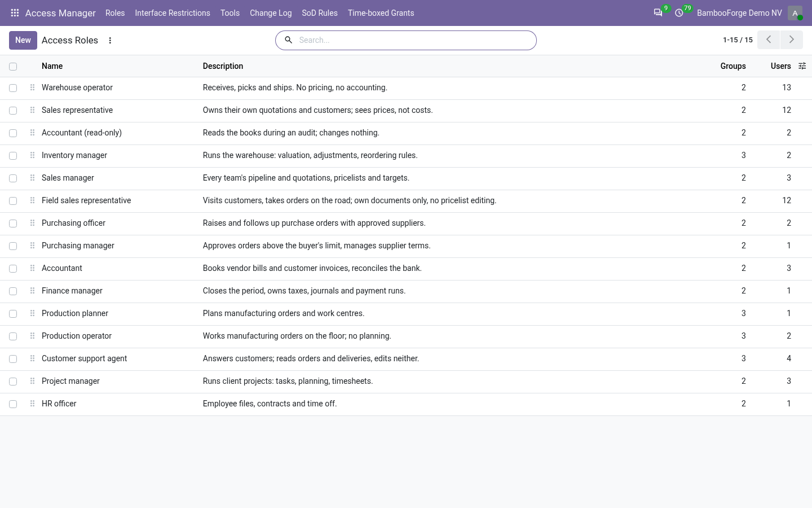Open the user avatar menu
This screenshot has width=812, height=508.
click(x=795, y=13)
